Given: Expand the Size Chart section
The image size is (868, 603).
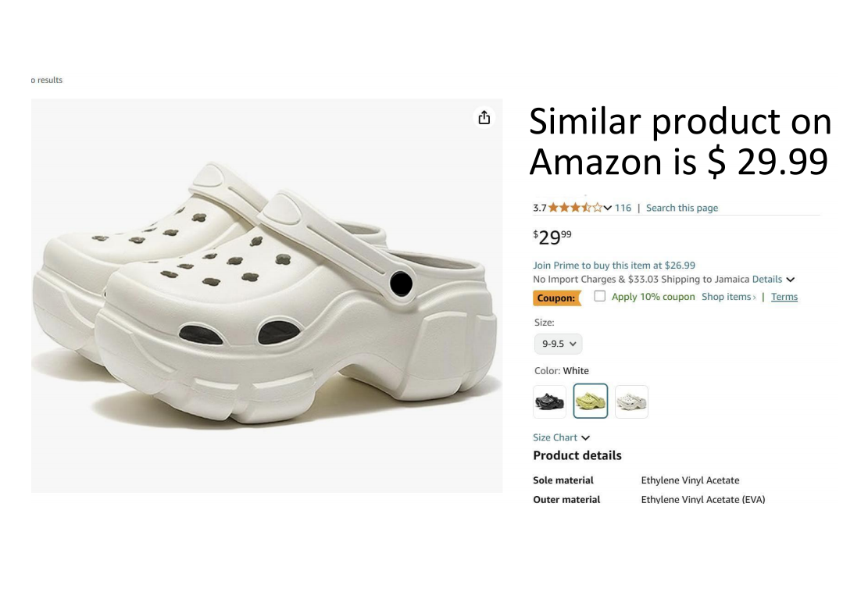Looking at the screenshot, I should (x=560, y=437).
